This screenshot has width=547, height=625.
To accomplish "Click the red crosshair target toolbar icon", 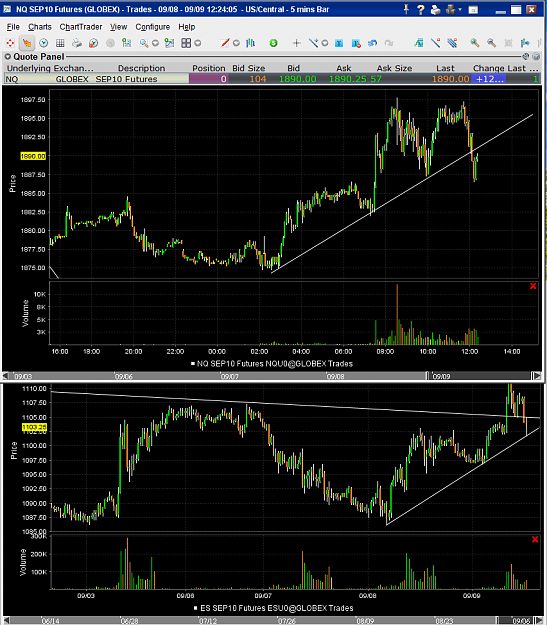I will (x=10, y=43).
